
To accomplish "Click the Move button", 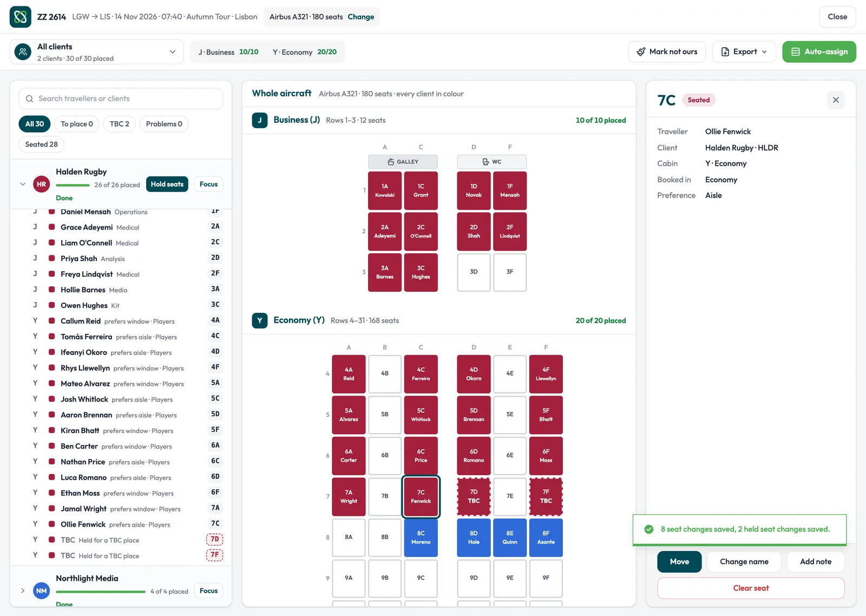I will tap(679, 562).
